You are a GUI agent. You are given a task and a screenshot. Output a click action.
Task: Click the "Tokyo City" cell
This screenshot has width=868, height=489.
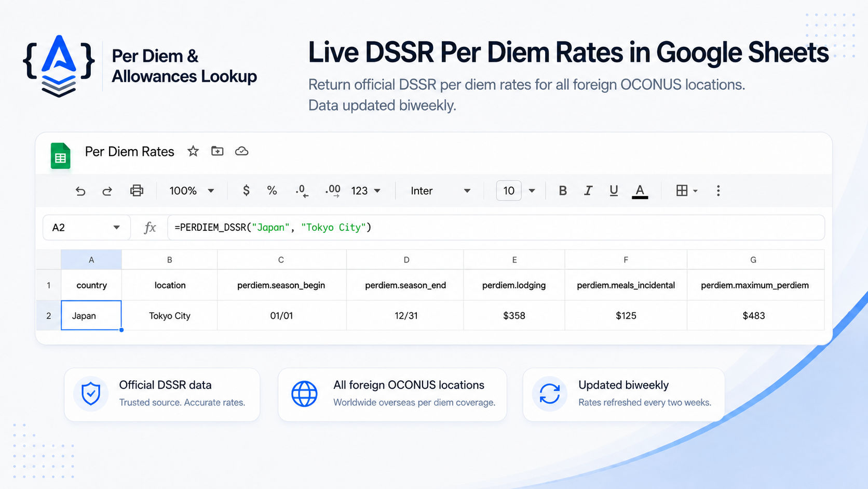pyautogui.click(x=170, y=315)
